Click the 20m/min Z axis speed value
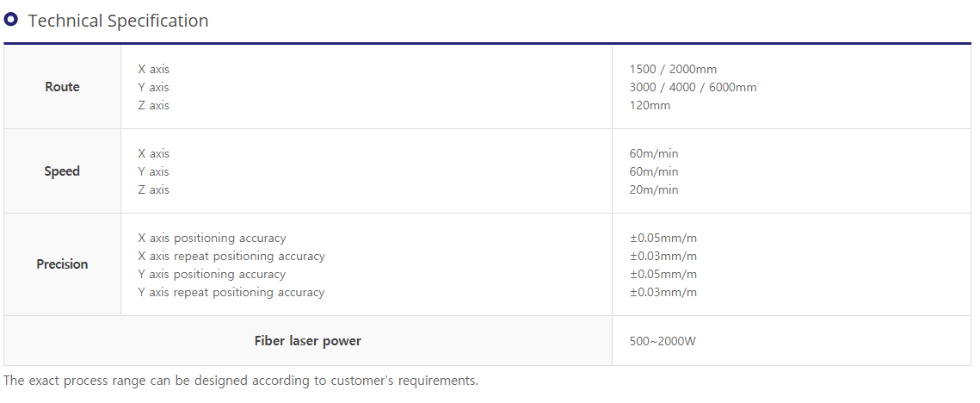The height and width of the screenshot is (403, 980). click(654, 189)
